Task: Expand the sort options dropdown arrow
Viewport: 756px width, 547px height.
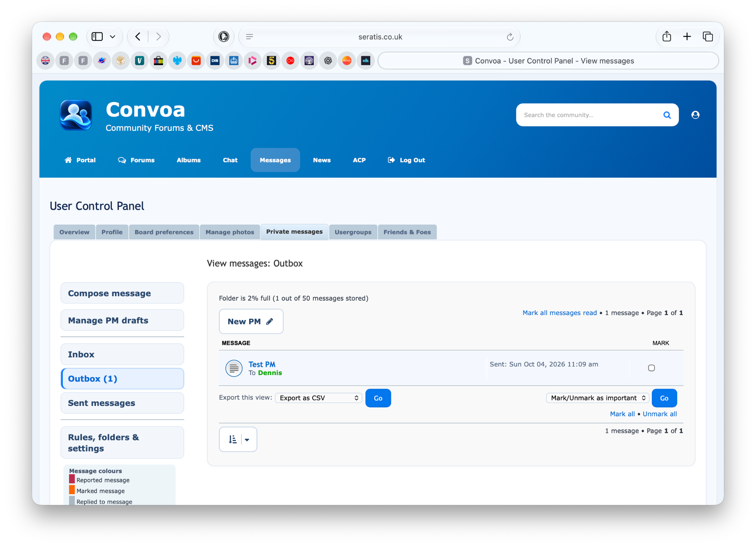Action: [x=247, y=440]
